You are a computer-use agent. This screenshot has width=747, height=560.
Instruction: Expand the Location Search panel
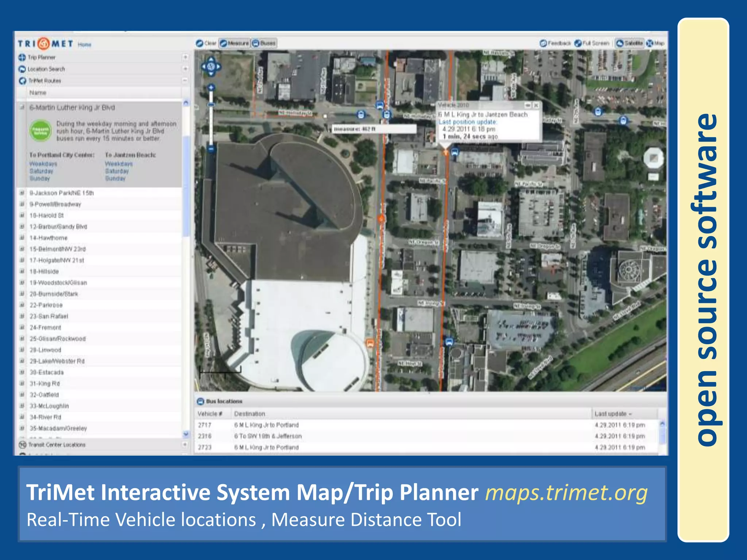[x=185, y=69]
